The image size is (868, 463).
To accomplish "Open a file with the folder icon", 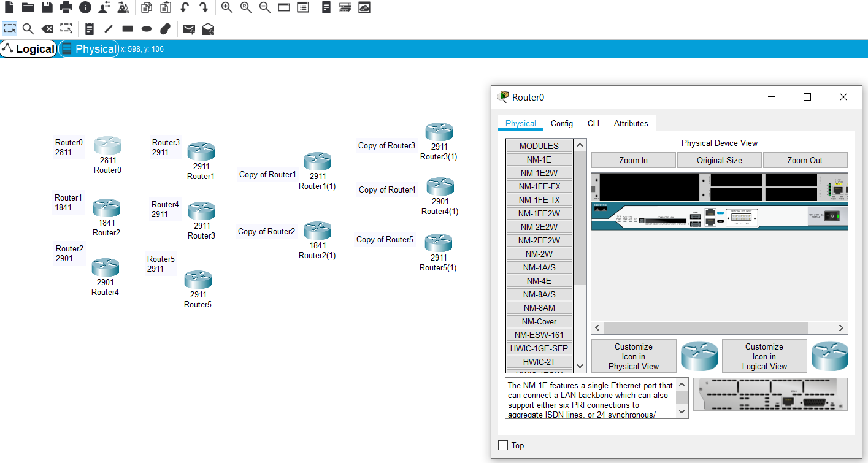I will pos(28,7).
